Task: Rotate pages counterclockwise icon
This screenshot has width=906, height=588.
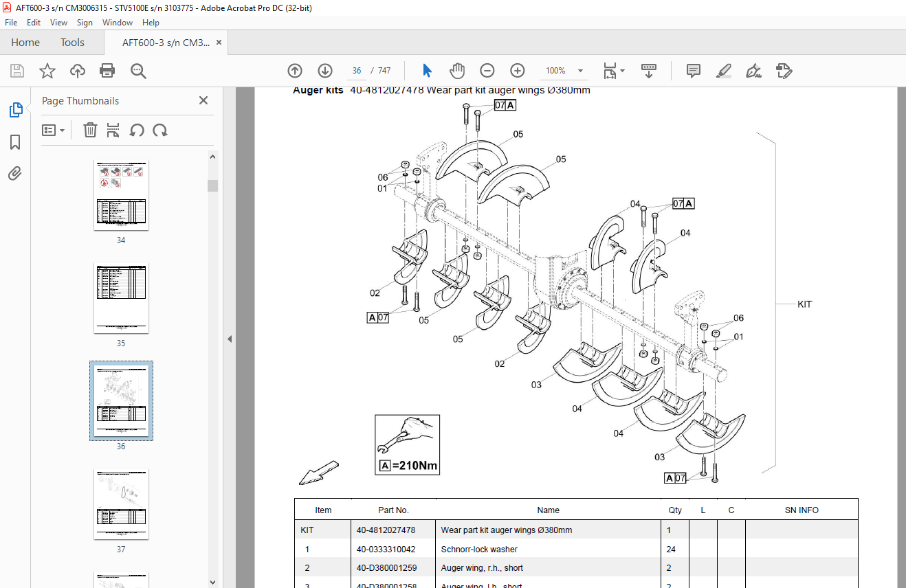Action: pos(137,130)
